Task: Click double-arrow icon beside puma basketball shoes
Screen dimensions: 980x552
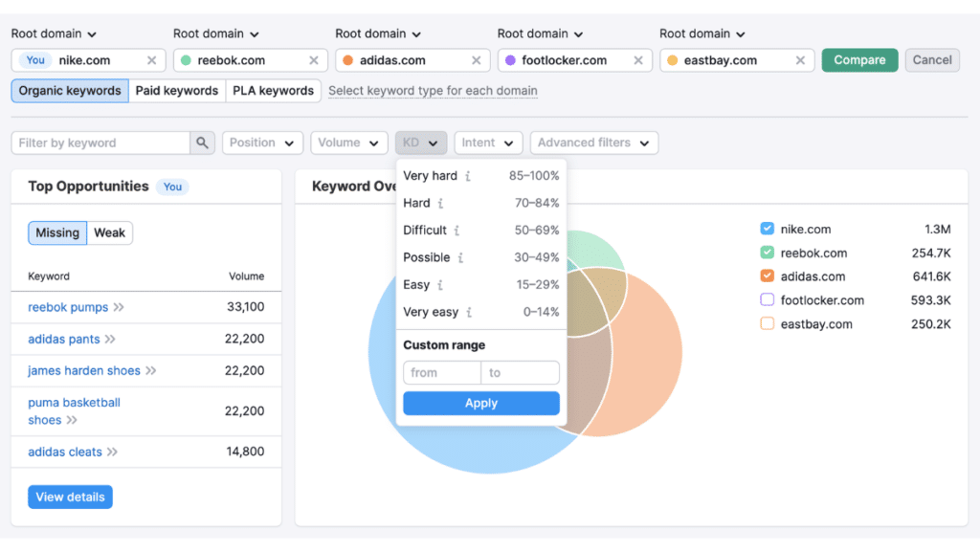Action: 72,420
